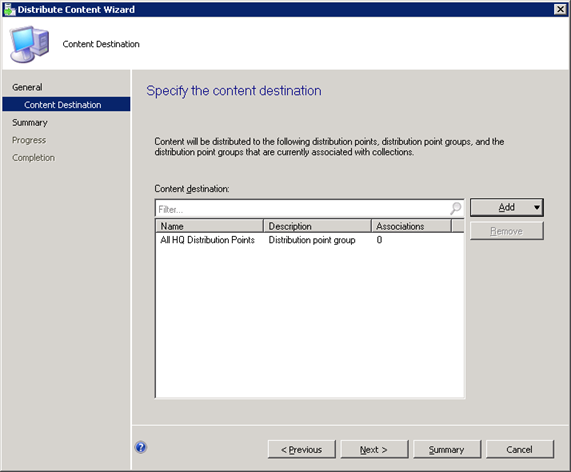
Task: Open the Summary step in sidebar
Action: (x=30, y=122)
